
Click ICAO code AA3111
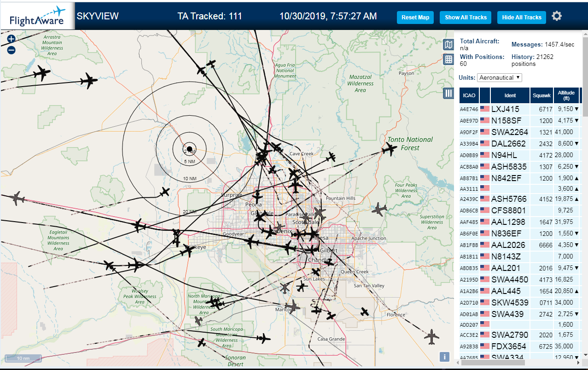(x=469, y=188)
